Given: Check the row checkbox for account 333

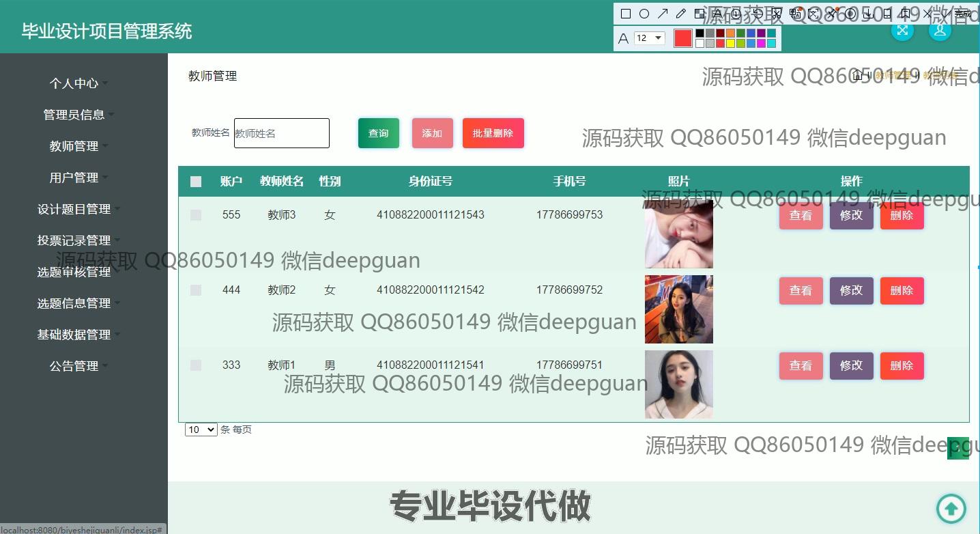Looking at the screenshot, I should coord(196,365).
